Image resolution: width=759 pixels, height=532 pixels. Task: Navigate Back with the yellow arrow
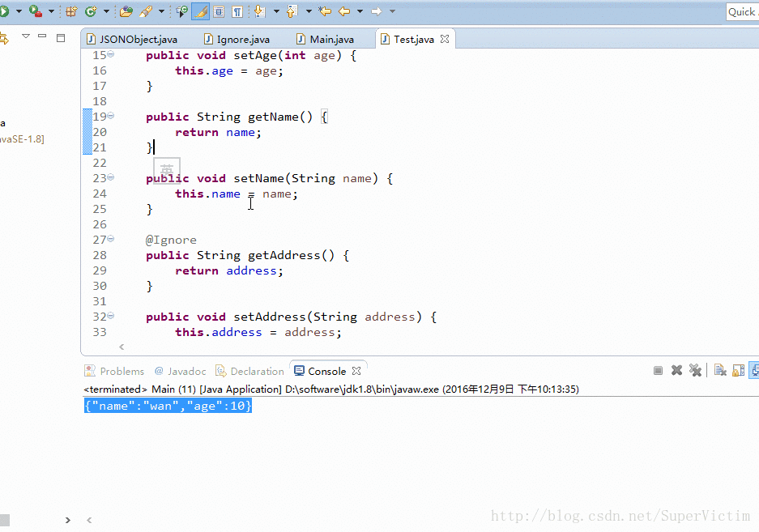344,11
